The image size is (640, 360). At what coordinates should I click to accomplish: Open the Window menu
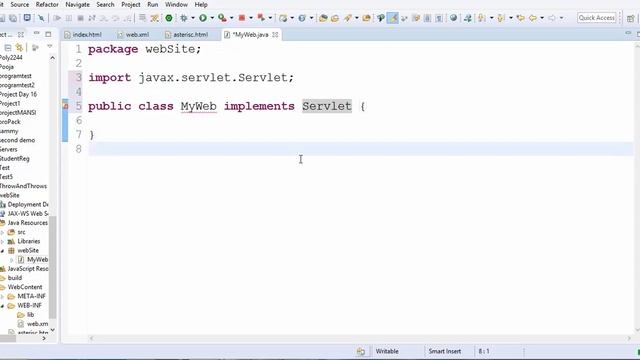(176, 4)
